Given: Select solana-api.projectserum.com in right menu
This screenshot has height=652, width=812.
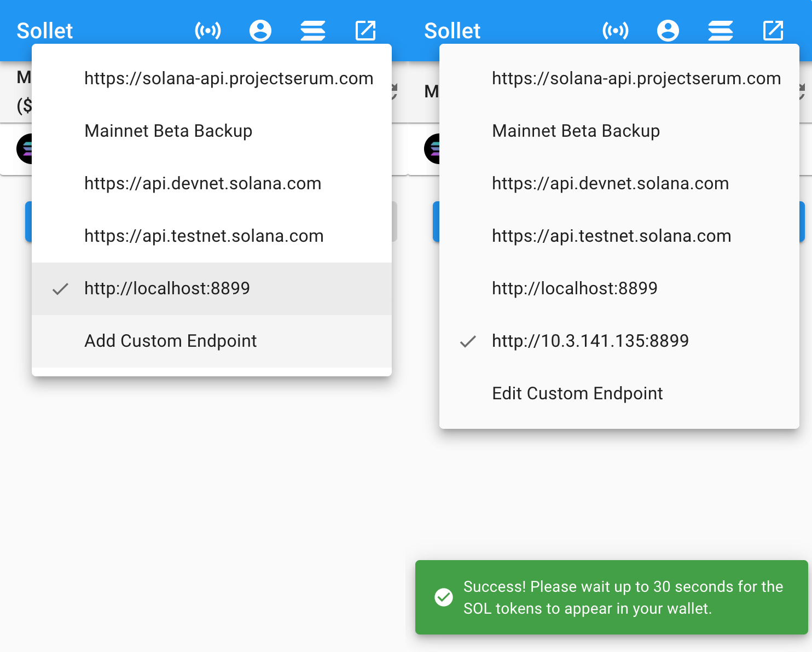Looking at the screenshot, I should (619, 79).
